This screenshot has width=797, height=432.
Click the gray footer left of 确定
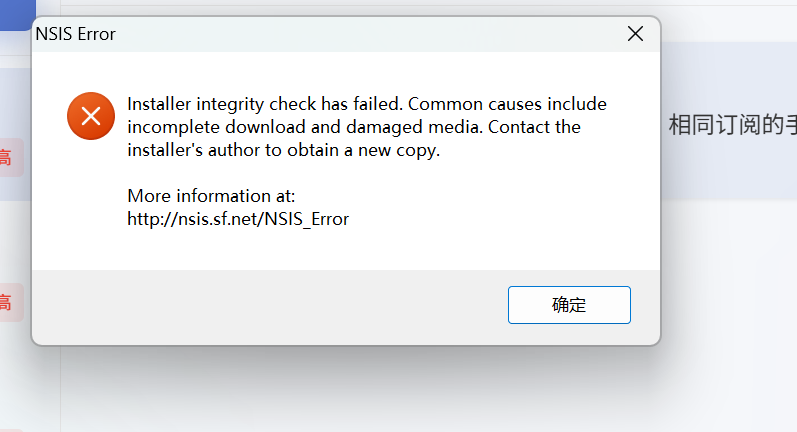[x=270, y=306]
